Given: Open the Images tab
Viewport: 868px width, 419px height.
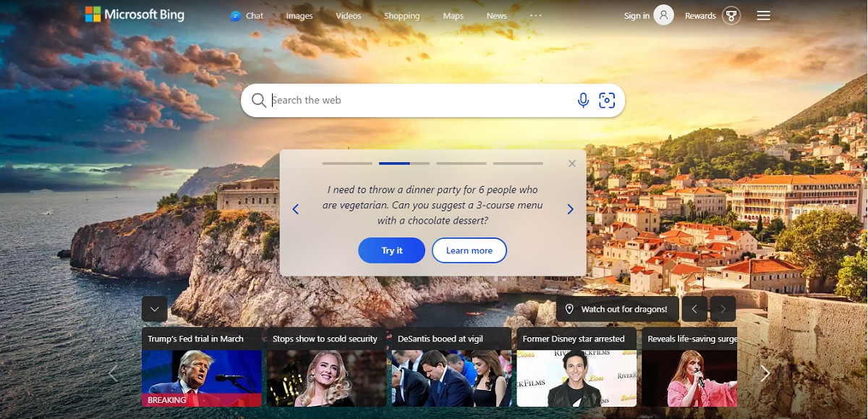Looking at the screenshot, I should click(x=299, y=16).
